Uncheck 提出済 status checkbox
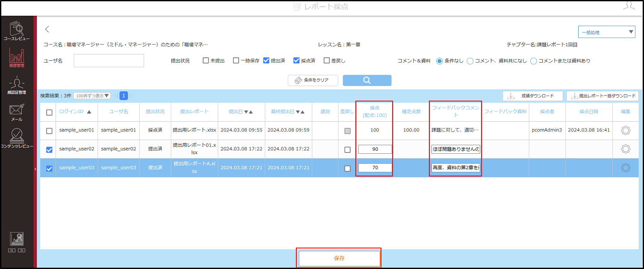Screen dimensions: 644x269 pos(266,60)
